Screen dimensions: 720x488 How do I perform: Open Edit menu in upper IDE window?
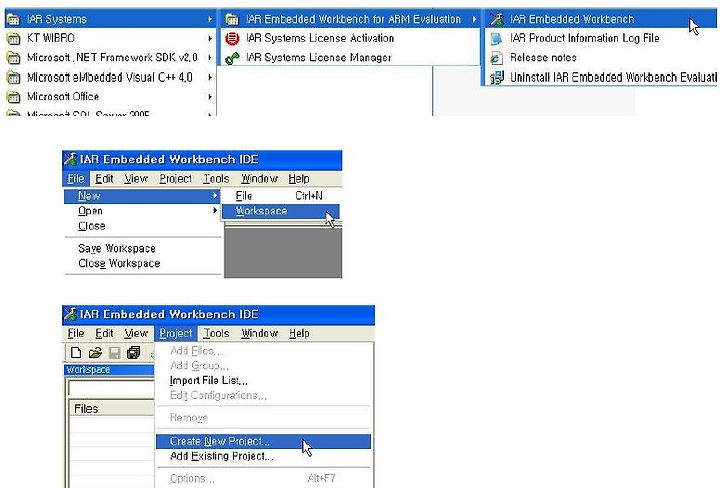click(104, 179)
